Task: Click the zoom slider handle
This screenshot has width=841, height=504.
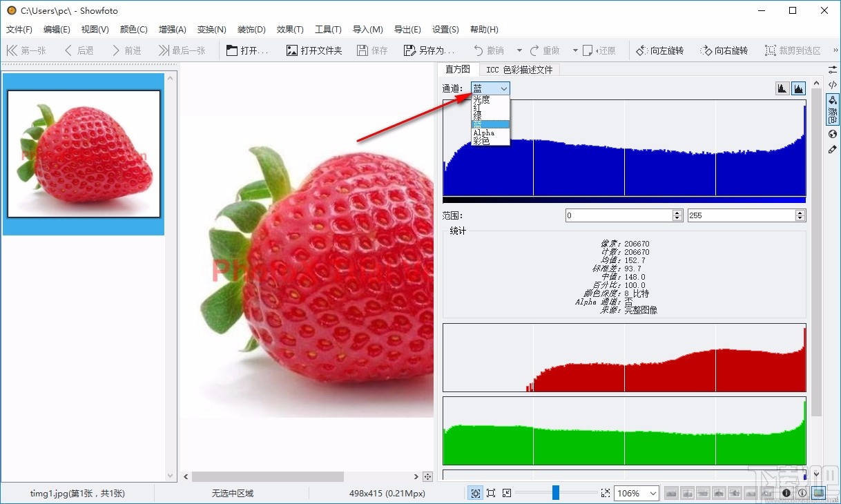Action: [555, 493]
